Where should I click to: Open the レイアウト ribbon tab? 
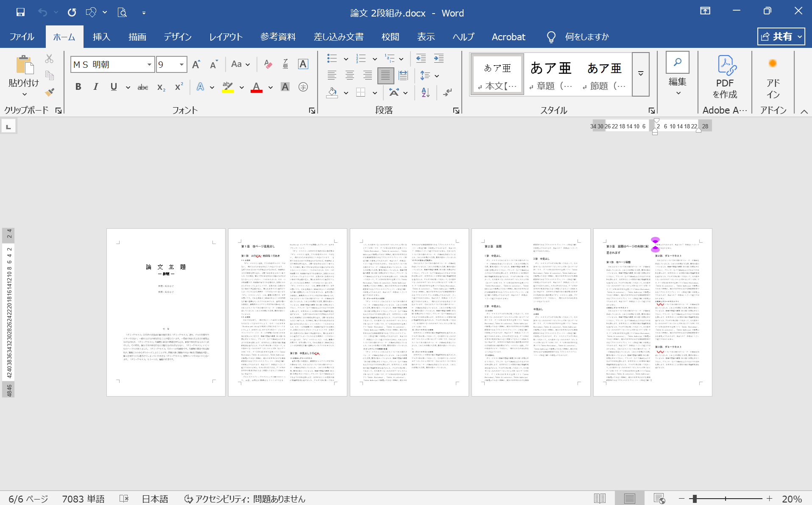tap(226, 37)
